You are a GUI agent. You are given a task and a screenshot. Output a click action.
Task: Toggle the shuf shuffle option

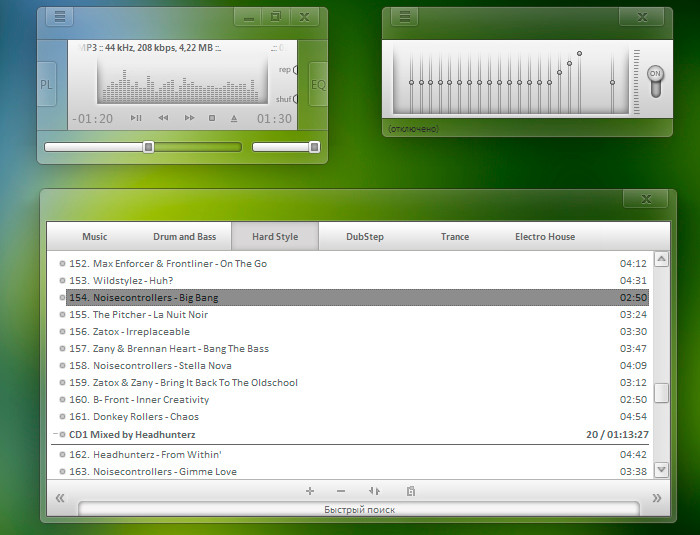click(x=286, y=99)
